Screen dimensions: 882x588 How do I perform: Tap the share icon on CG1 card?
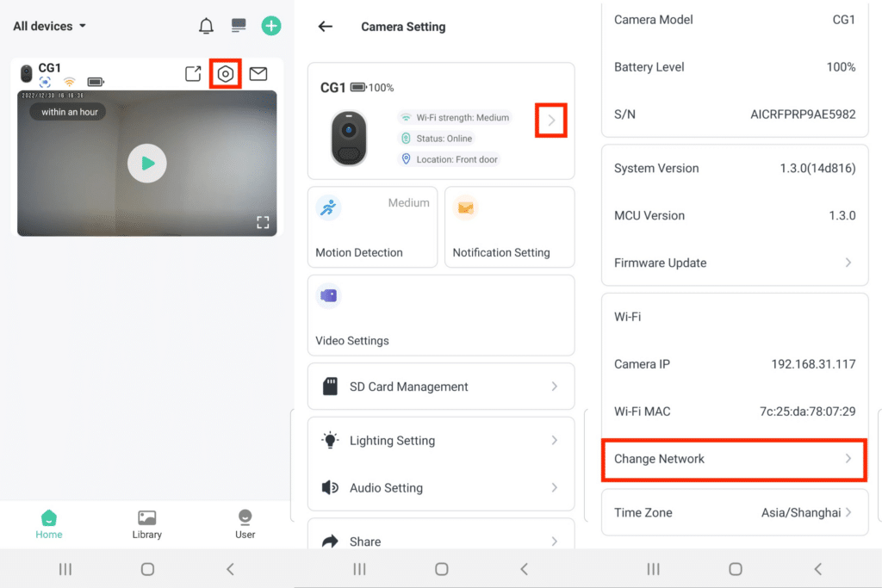coord(193,74)
